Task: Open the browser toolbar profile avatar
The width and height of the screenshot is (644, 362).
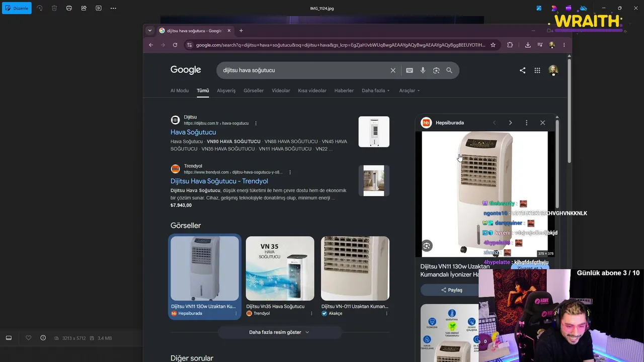Action: [552, 45]
